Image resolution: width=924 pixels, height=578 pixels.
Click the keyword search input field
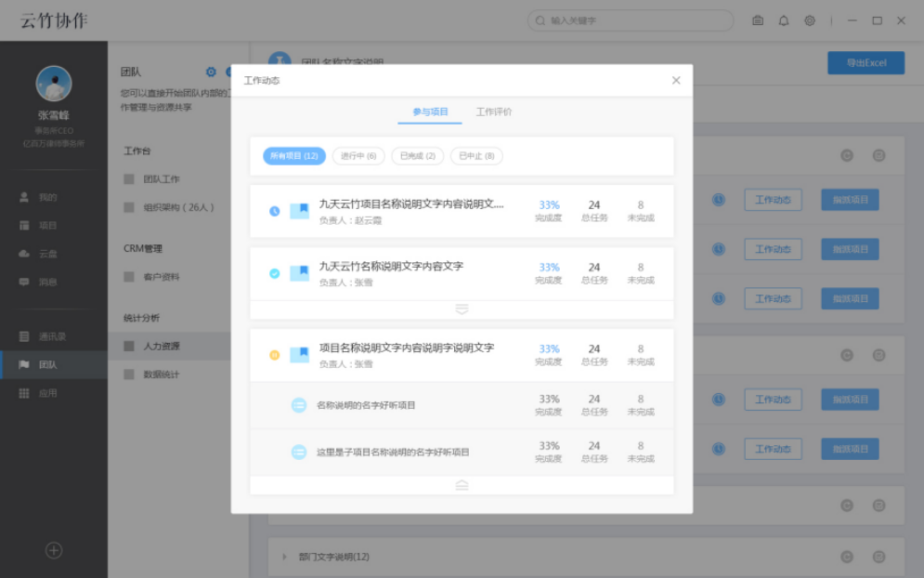click(x=630, y=20)
